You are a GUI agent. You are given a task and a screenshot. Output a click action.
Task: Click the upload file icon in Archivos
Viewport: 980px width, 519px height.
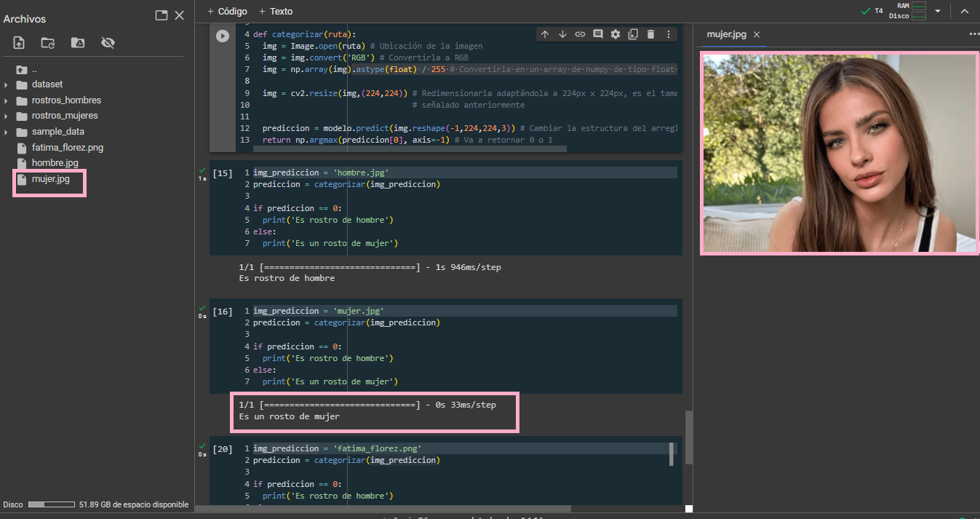[19, 43]
